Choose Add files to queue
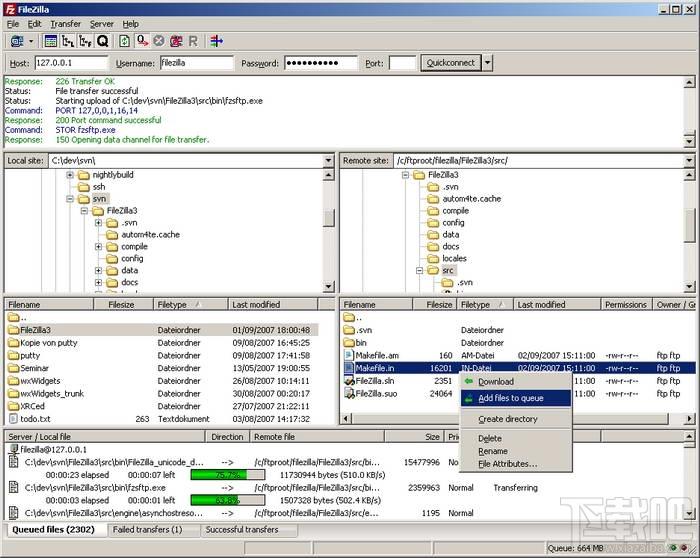The height and width of the screenshot is (558, 700). pos(516,398)
